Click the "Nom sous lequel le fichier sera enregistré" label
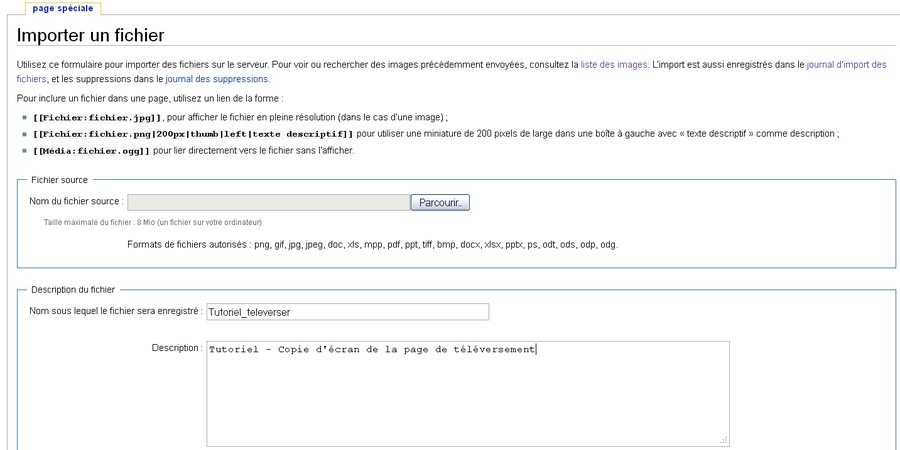 (115, 312)
